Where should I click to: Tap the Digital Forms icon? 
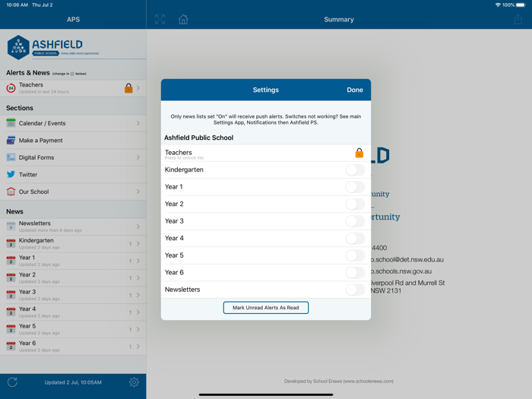(x=11, y=157)
